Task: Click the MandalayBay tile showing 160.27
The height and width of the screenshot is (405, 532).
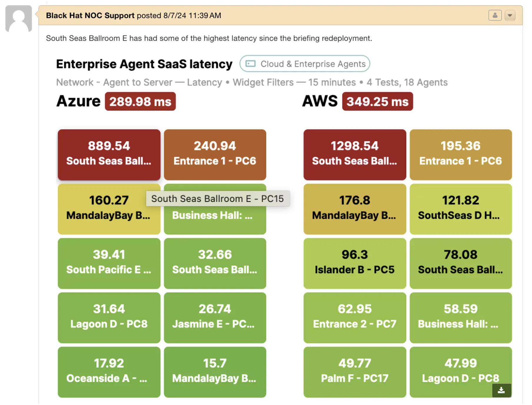Action: [109, 208]
